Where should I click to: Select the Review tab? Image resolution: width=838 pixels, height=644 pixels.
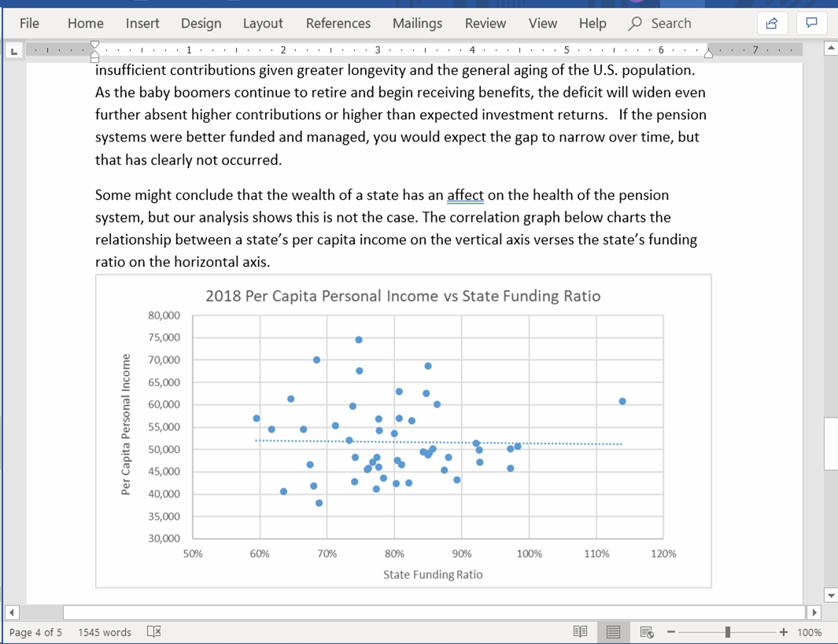(x=485, y=24)
